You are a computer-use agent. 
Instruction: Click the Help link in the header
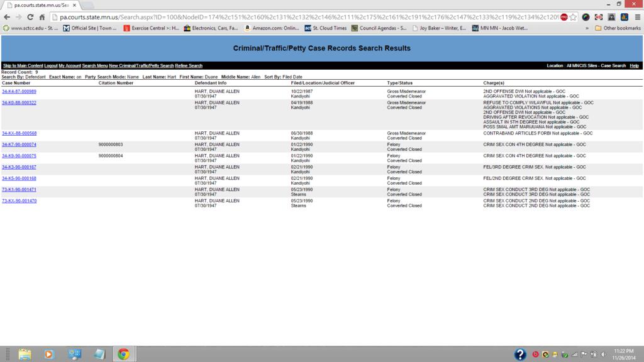coord(634,66)
